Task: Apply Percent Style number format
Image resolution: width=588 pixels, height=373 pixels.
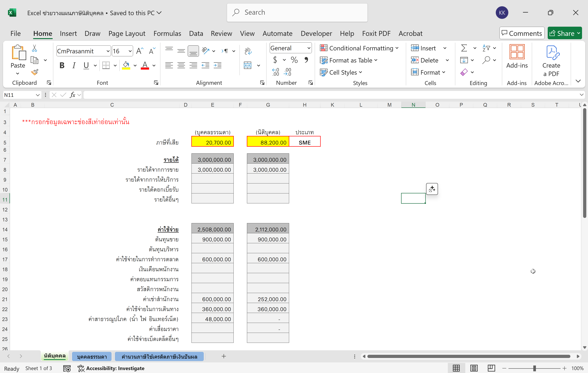Action: pyautogui.click(x=294, y=60)
